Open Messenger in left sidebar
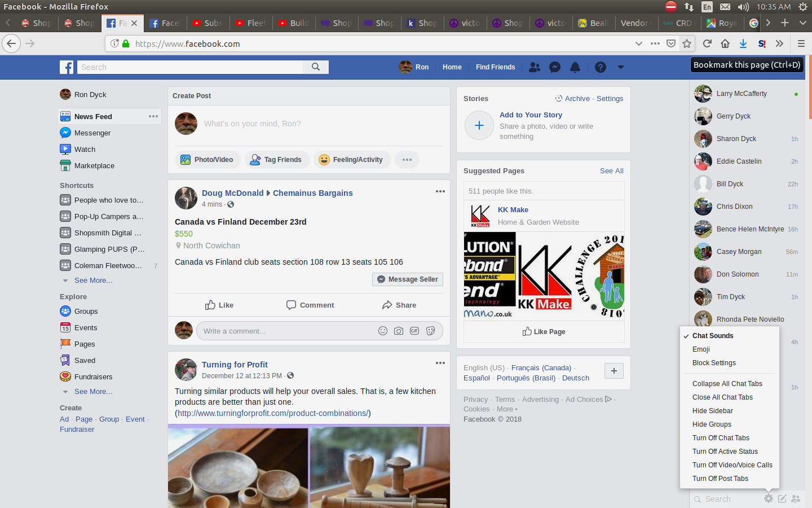This screenshot has height=508, width=812. (92, 133)
